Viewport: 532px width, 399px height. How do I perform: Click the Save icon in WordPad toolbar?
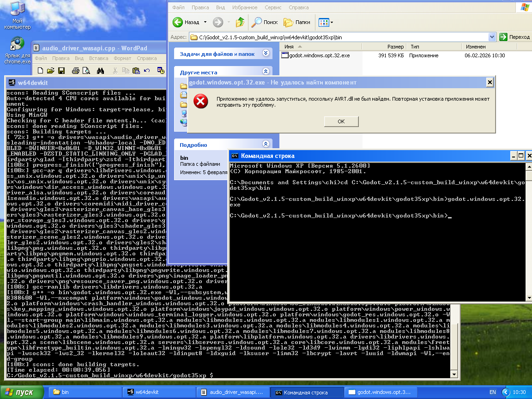point(61,71)
